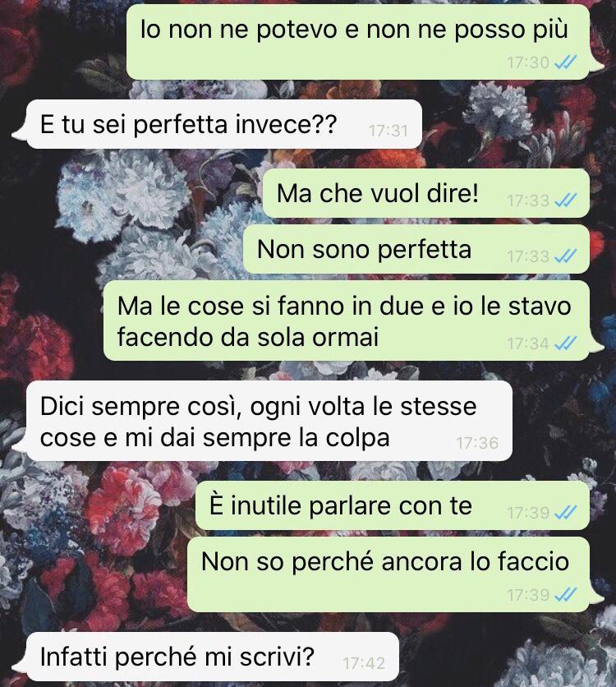The image size is (616, 687).
Task: Select the 'Ma le cose si fanno in due' message
Action: click(x=347, y=320)
